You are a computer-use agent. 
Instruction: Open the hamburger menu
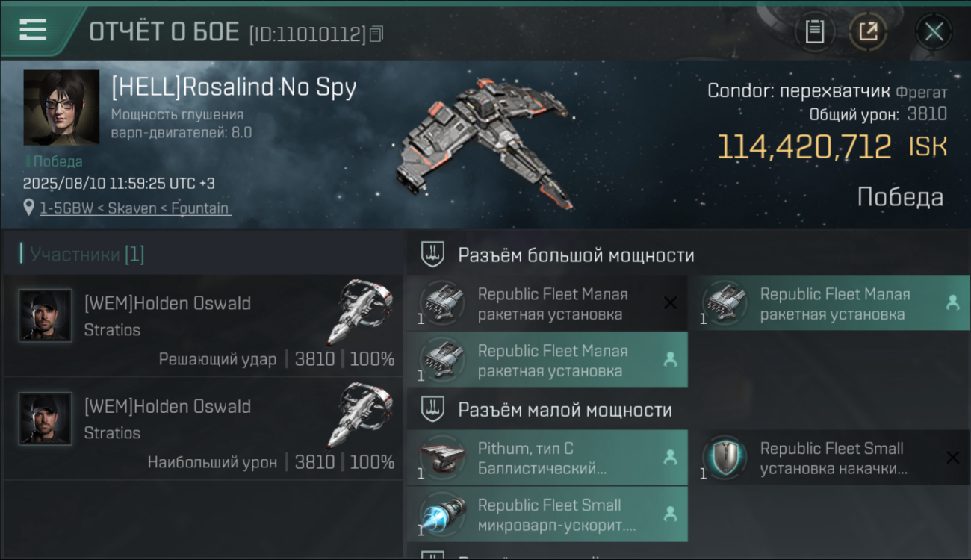pos(33,30)
